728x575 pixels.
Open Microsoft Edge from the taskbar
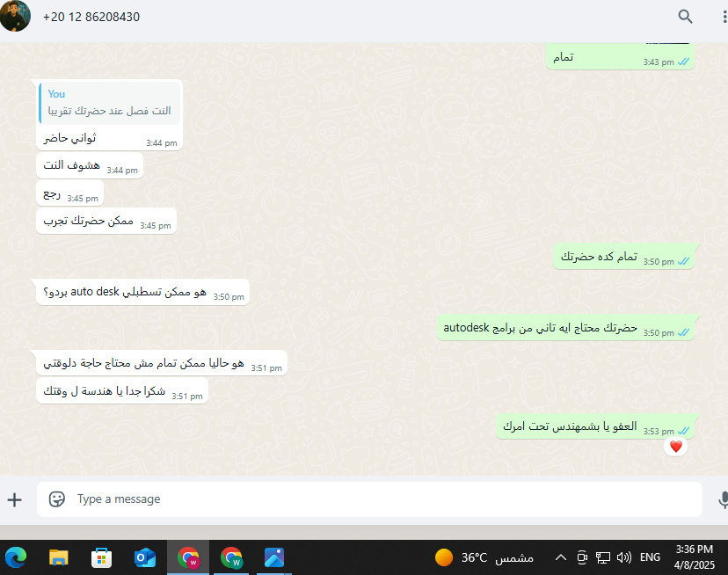[x=16, y=557]
